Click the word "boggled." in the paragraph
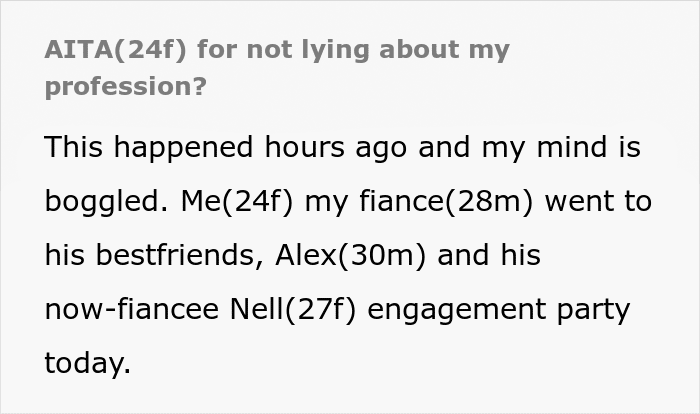 pyautogui.click(x=107, y=202)
